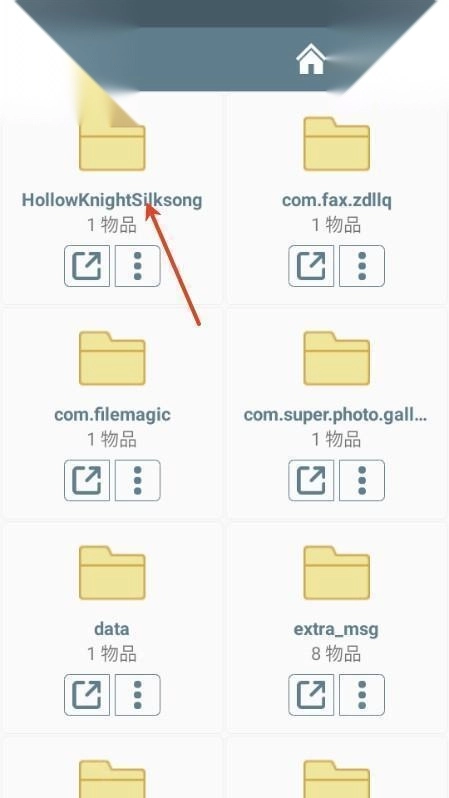Select the com.super.photo.gall folder icon
449x798 pixels.
(336, 358)
